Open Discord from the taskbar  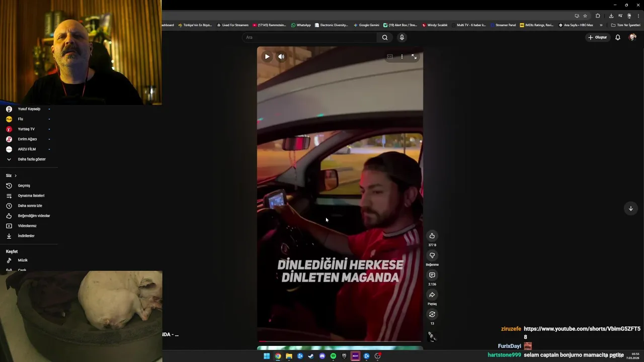(x=322, y=356)
